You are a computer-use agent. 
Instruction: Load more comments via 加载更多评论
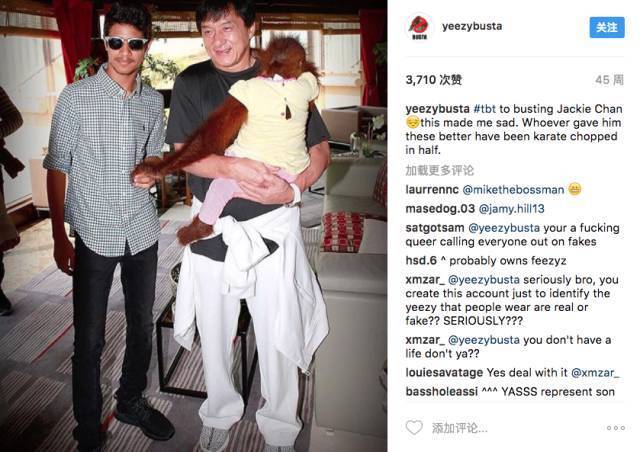[440, 170]
